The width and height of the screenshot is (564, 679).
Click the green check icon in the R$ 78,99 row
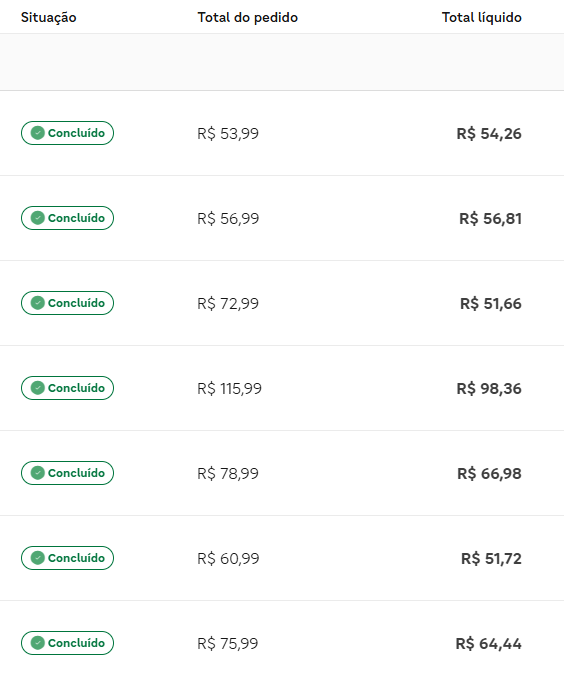pos(38,473)
